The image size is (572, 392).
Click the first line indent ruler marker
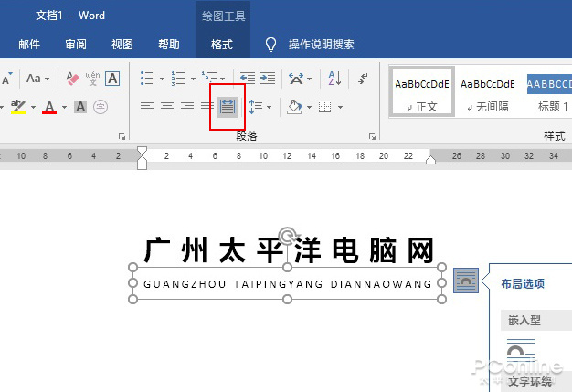[142, 152]
